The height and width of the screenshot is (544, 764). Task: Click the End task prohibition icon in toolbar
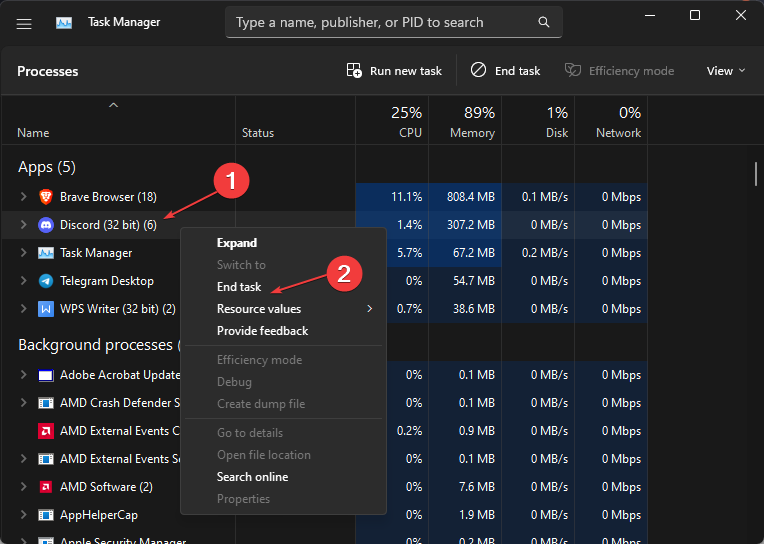pos(478,70)
